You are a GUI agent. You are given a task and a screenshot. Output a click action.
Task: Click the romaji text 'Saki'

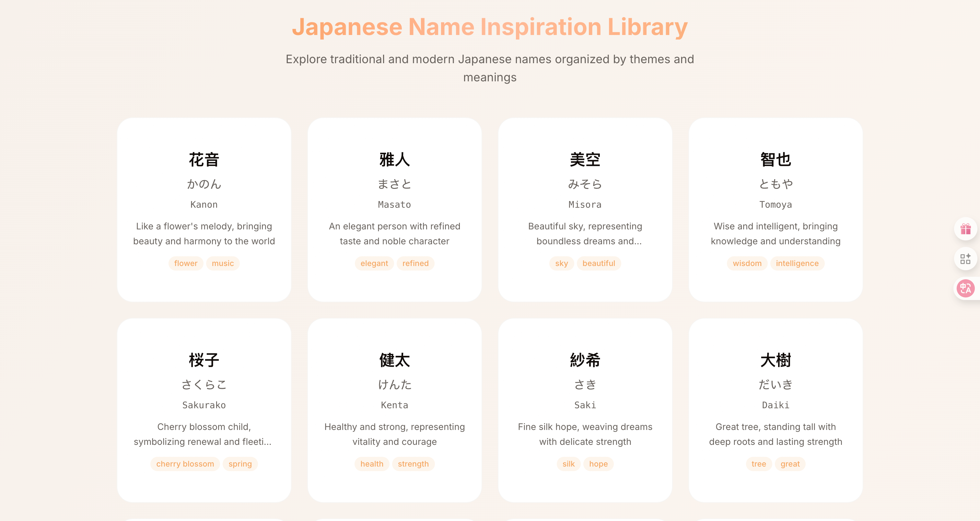coord(585,405)
